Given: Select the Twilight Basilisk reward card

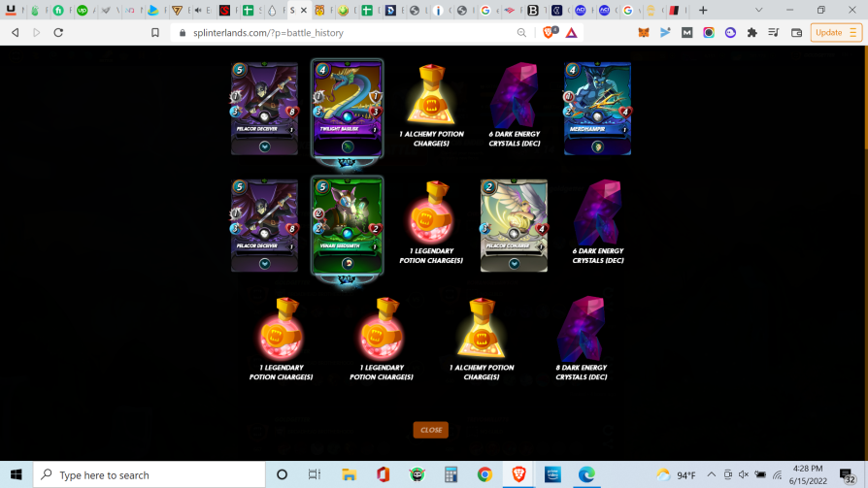Looking at the screenshot, I should click(347, 109).
